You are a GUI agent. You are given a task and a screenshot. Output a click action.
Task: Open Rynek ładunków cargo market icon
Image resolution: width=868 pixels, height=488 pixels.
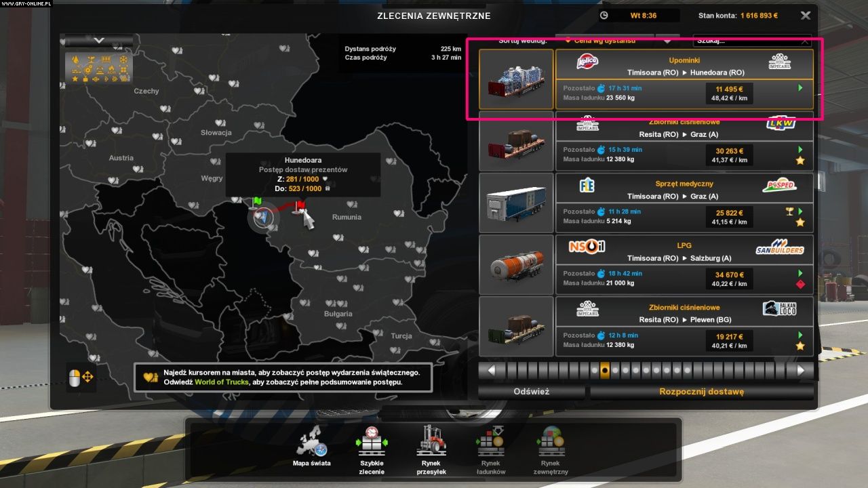pyautogui.click(x=492, y=444)
